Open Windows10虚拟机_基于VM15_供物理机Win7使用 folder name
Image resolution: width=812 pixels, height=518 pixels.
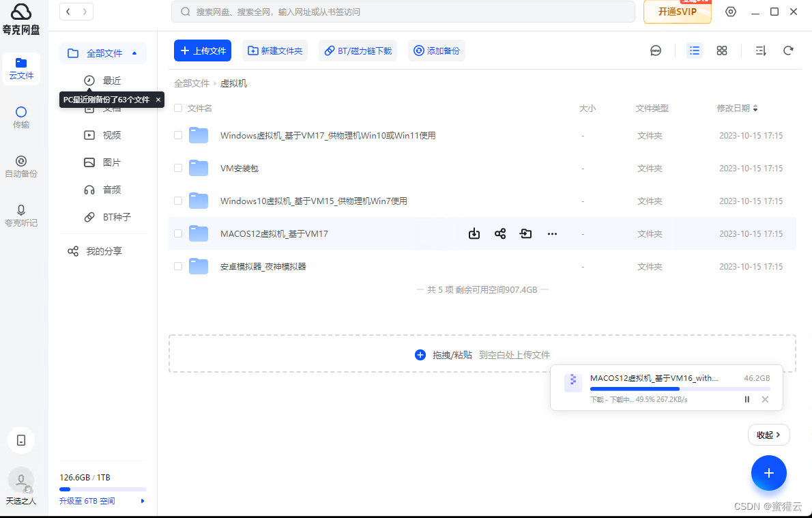pos(314,201)
